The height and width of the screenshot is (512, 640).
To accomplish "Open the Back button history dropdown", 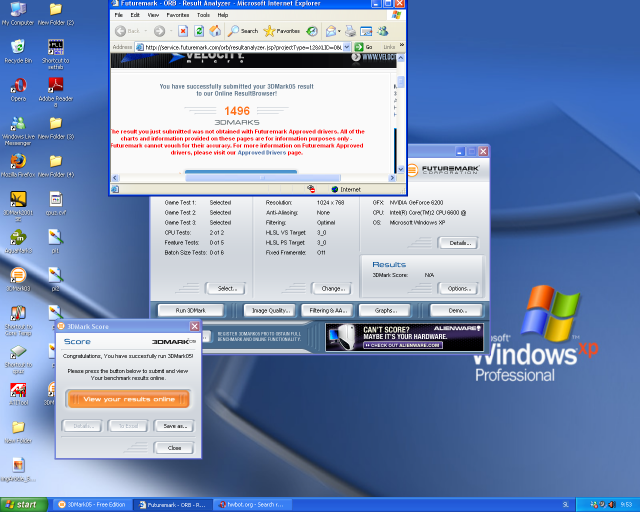I will (x=145, y=31).
